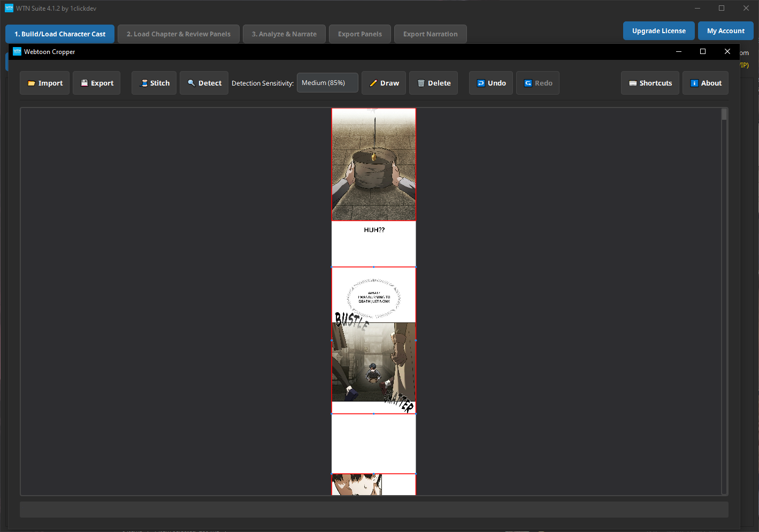Viewport: 759px width, 532px height.
Task: Select the Draw pencil tool
Action: click(x=384, y=83)
